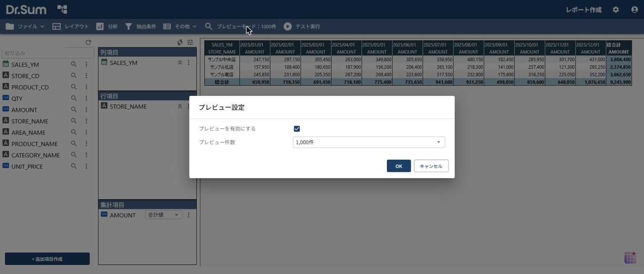
Task: Select CATEGORY_NAME field in list
Action: pos(36,155)
